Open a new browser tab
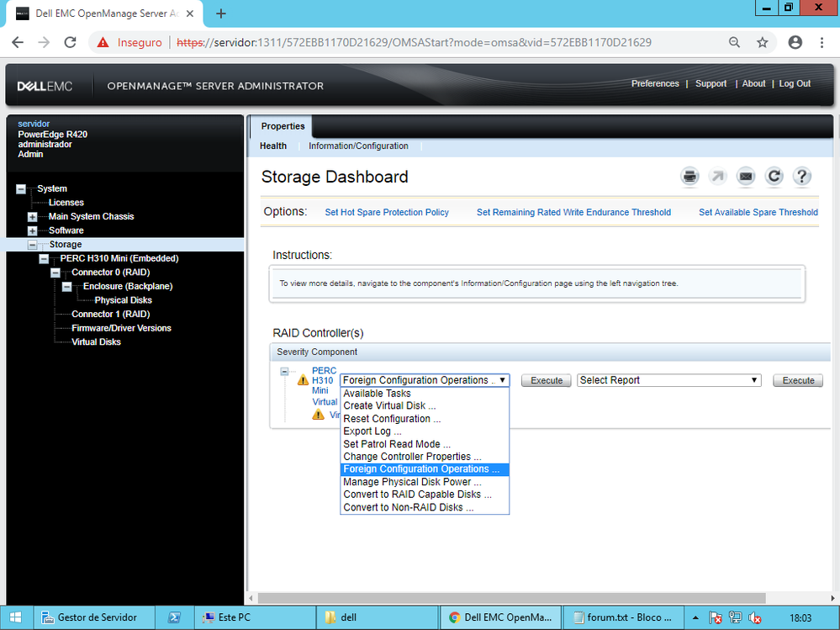The image size is (840, 630). (220, 14)
